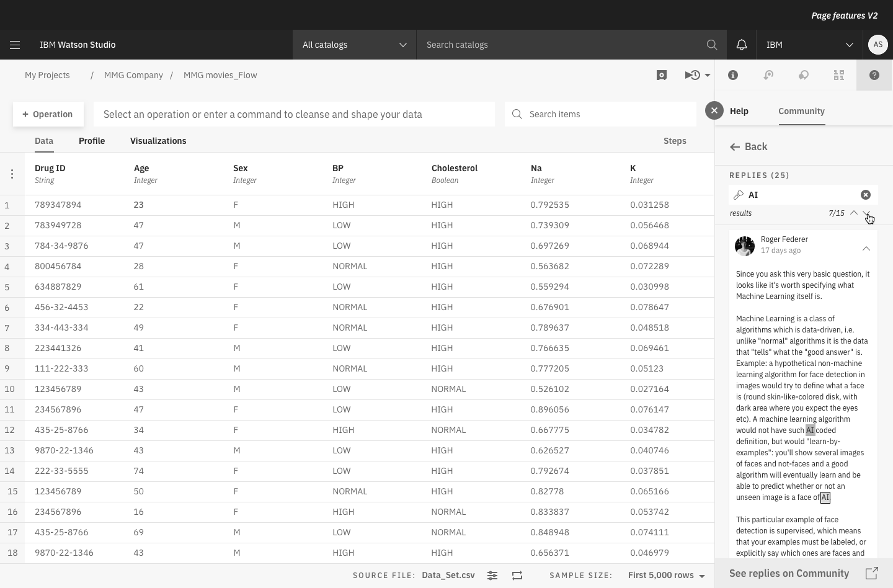The width and height of the screenshot is (893, 588).
Task: Switch to the Profile tab
Action: point(92,141)
